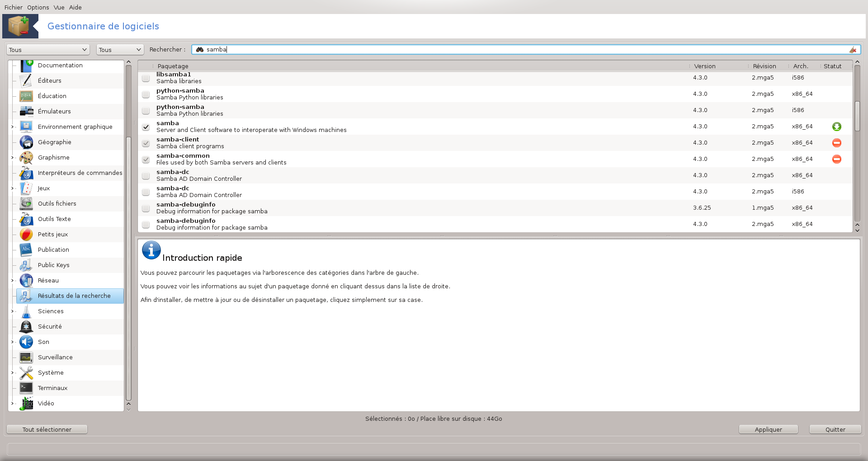Open the Aide menu
868x461 pixels.
[75, 7]
